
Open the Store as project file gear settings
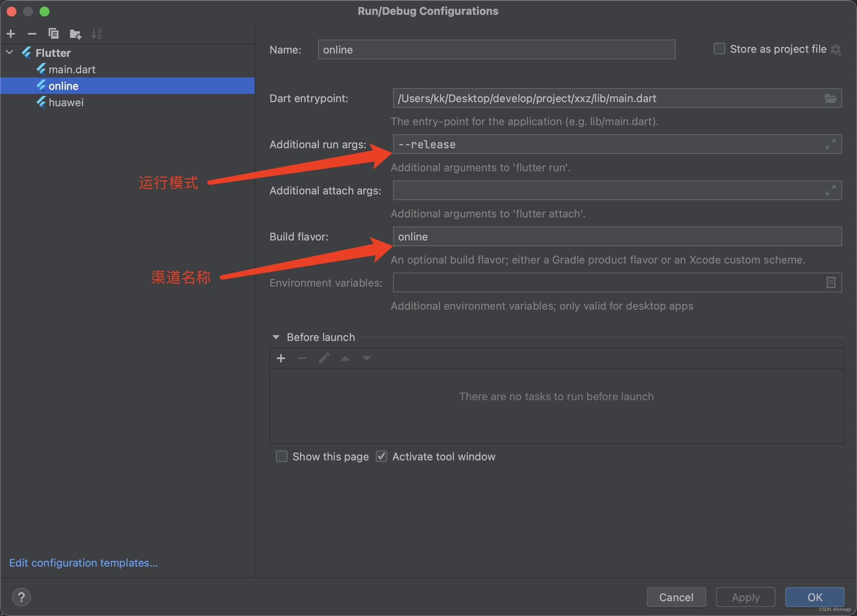pos(836,50)
